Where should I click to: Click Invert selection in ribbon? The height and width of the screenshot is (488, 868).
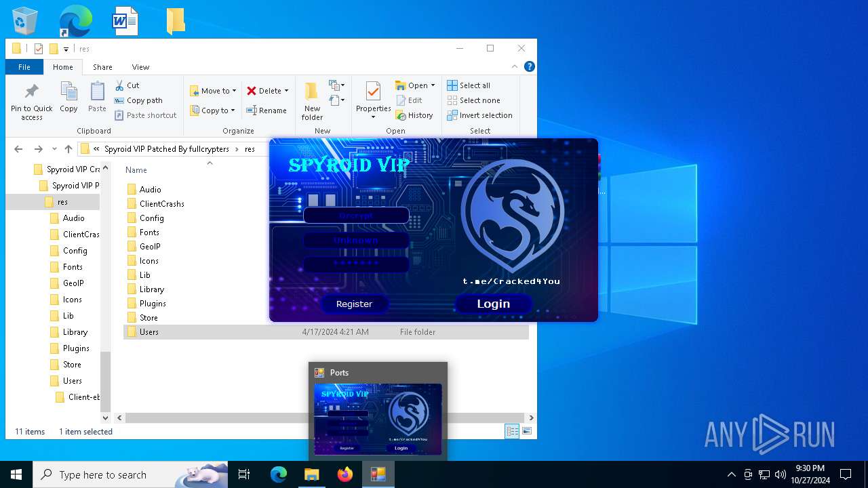(480, 115)
